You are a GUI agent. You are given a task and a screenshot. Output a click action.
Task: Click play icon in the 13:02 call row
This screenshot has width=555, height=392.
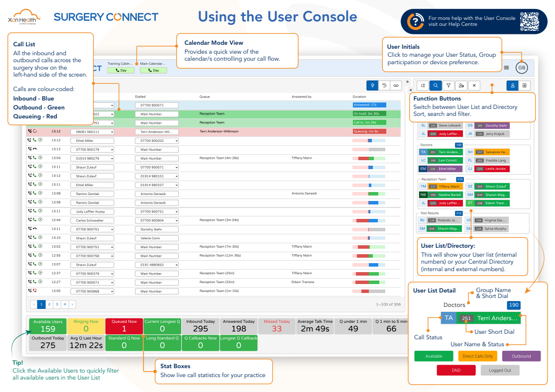click(40, 246)
